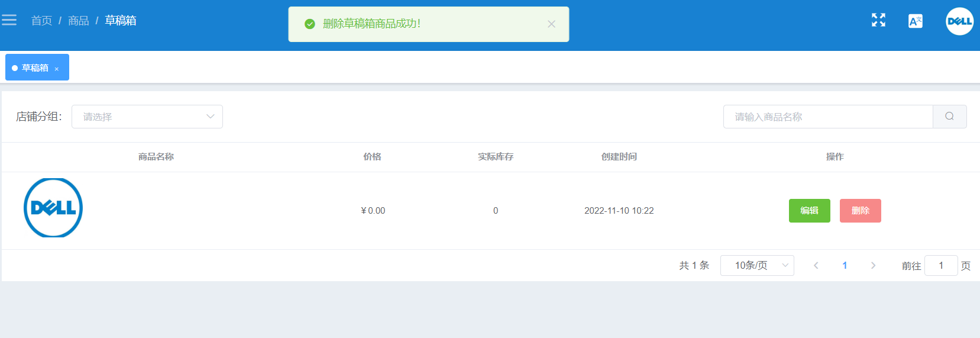Click the green success check icon
Screen dimensions: 980x338
309,24
